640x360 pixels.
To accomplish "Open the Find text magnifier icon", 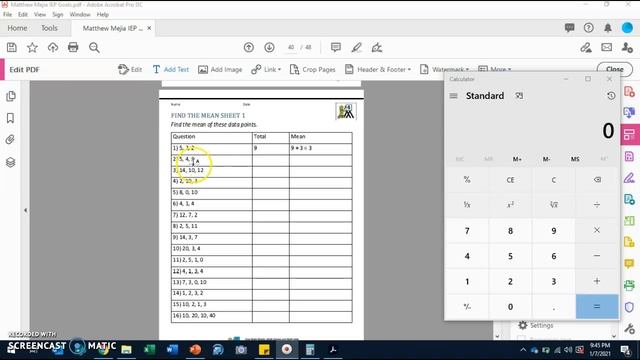I will 94,47.
